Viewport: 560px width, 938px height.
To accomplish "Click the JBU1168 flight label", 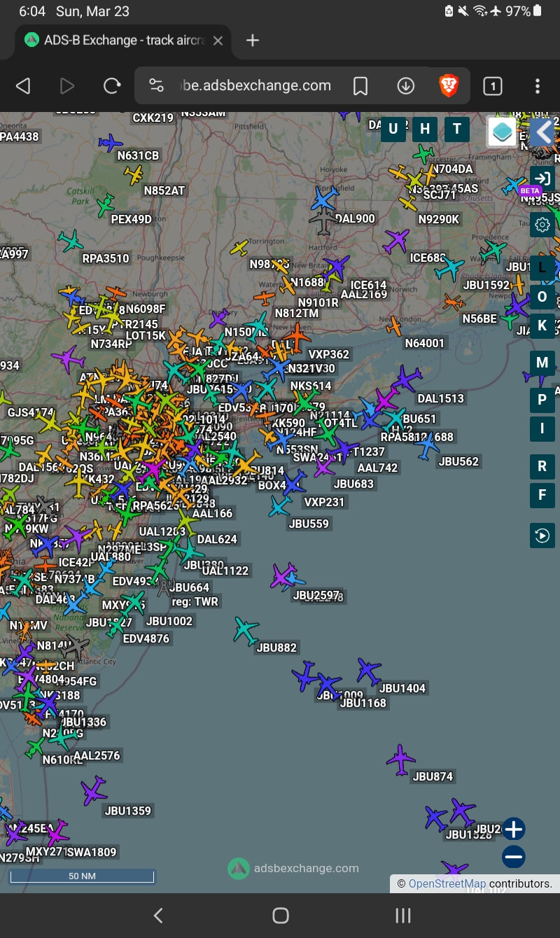I will (x=363, y=703).
